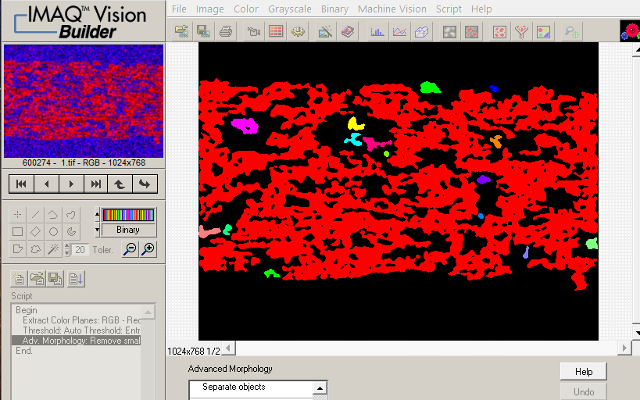Select the polygon ROI tool
Screen dimensions: 640x400
tap(18, 249)
